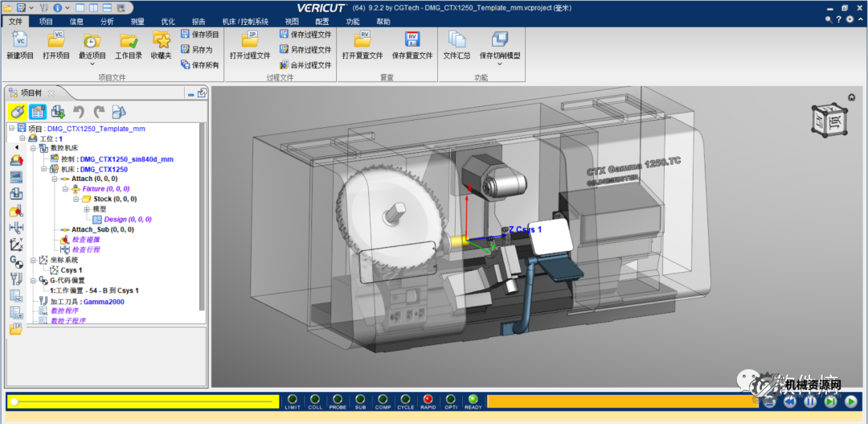868x424 pixels.
Task: Collapse the Fixture (0, 0, 0) tree node
Action: point(65,188)
